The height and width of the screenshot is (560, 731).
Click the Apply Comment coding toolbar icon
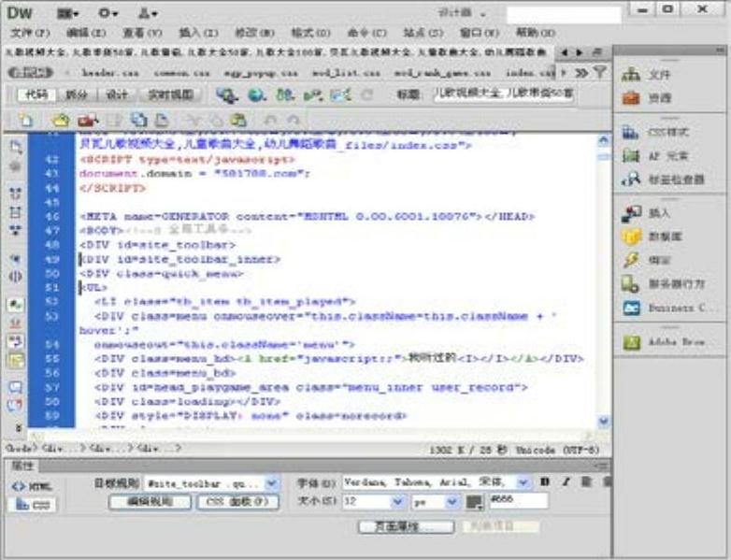(x=15, y=387)
